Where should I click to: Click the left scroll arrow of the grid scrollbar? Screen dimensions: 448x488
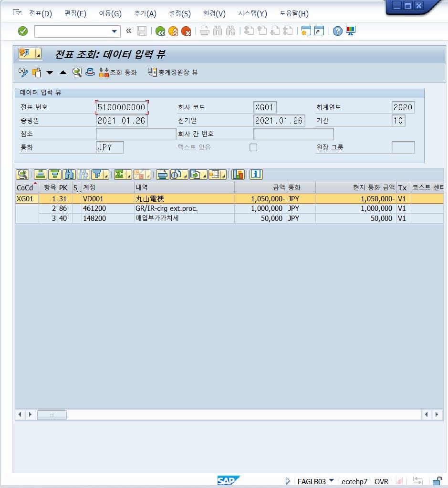pyautogui.click(x=20, y=415)
